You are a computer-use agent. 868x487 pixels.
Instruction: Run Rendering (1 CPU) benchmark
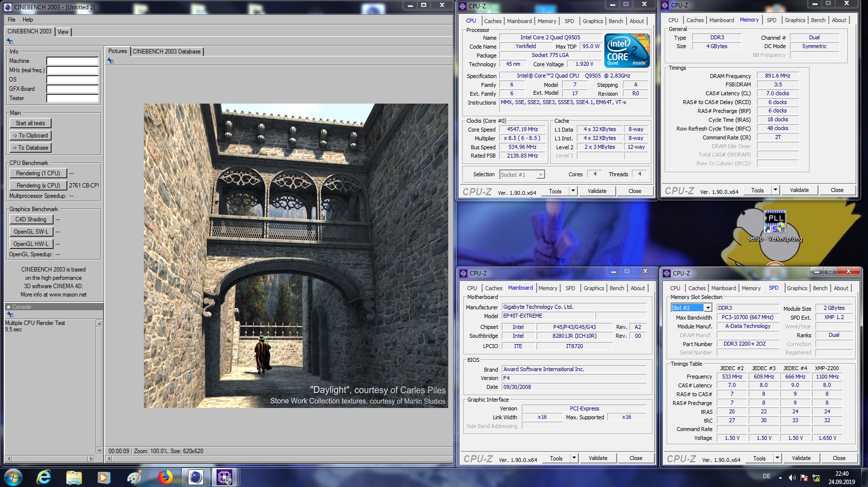(38, 173)
